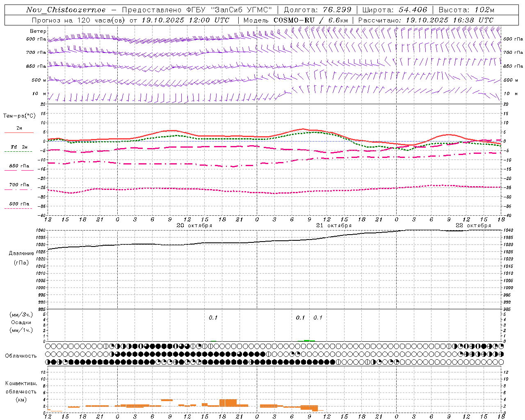
Task: Click the 'Td 2м' dew point legend entry
Action: pyautogui.click(x=19, y=147)
